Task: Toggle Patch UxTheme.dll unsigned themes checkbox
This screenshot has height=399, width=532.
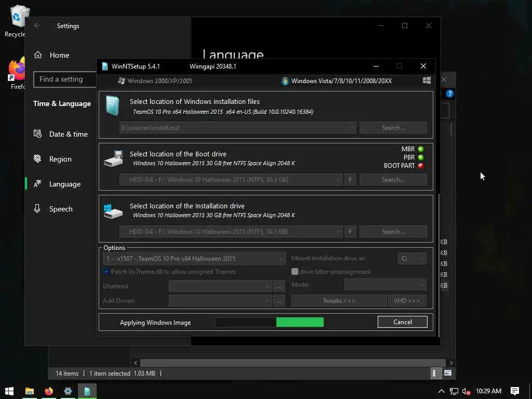Action: 106,271
